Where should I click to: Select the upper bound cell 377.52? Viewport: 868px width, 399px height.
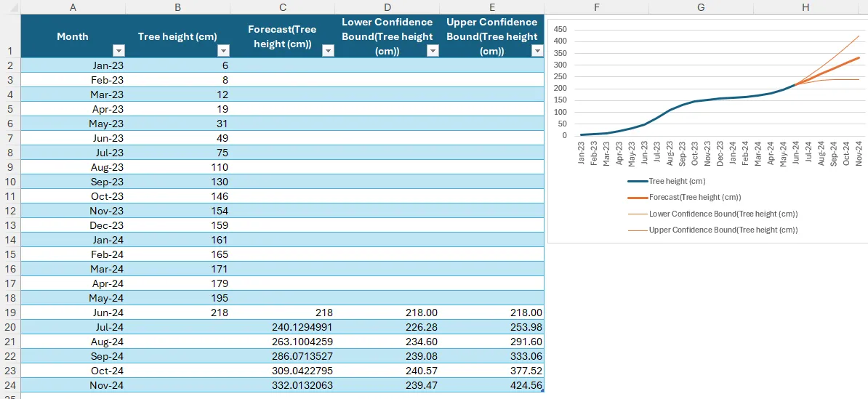pyautogui.click(x=492, y=370)
